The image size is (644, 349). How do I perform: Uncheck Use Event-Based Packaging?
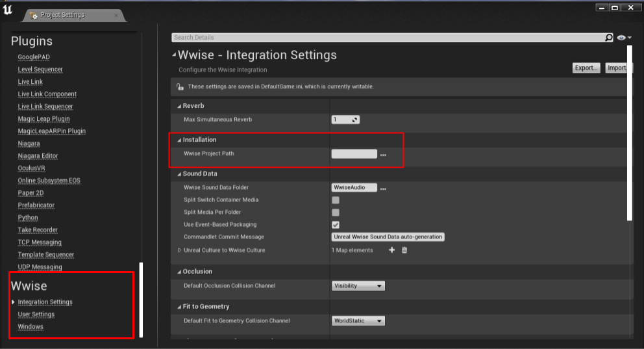pyautogui.click(x=336, y=225)
